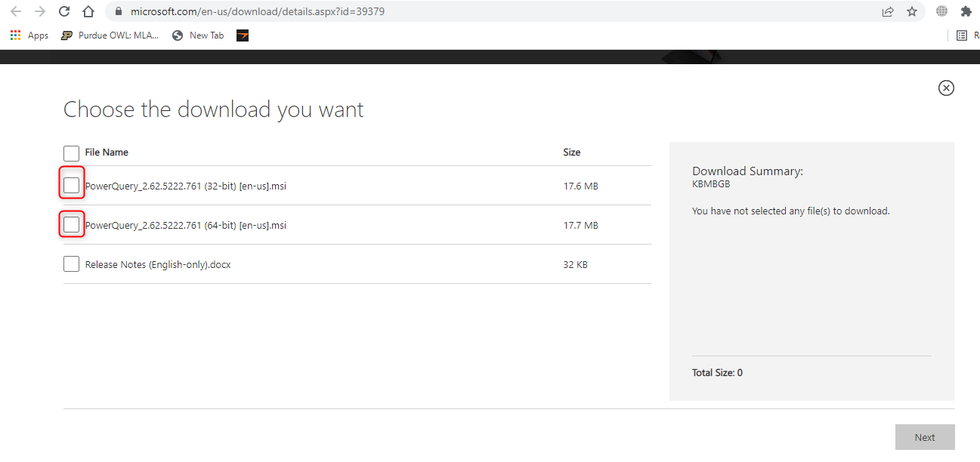980x462 pixels.
Task: Click the address bar URL field
Action: tap(453, 11)
